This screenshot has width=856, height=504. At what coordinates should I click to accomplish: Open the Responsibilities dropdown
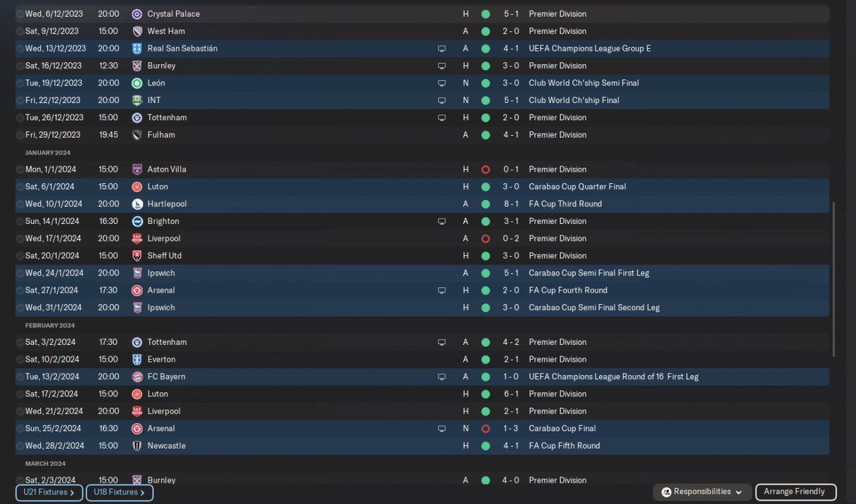click(x=702, y=492)
